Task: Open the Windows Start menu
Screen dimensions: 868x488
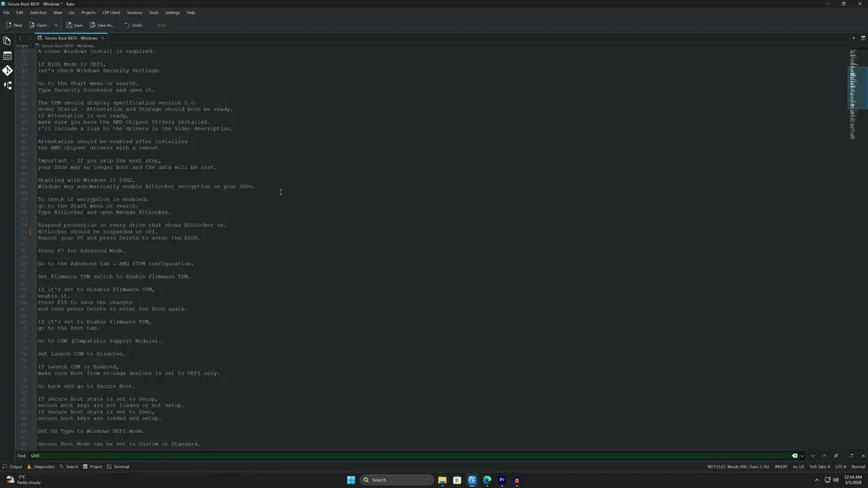Action: click(351, 480)
